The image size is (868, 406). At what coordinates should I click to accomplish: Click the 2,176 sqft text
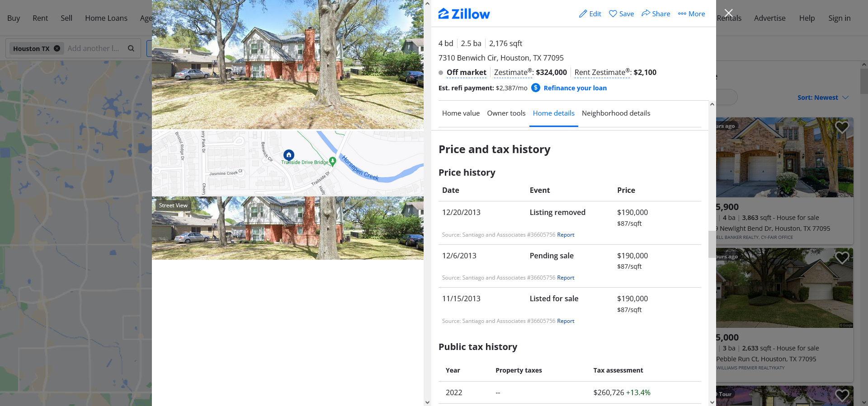505,43
